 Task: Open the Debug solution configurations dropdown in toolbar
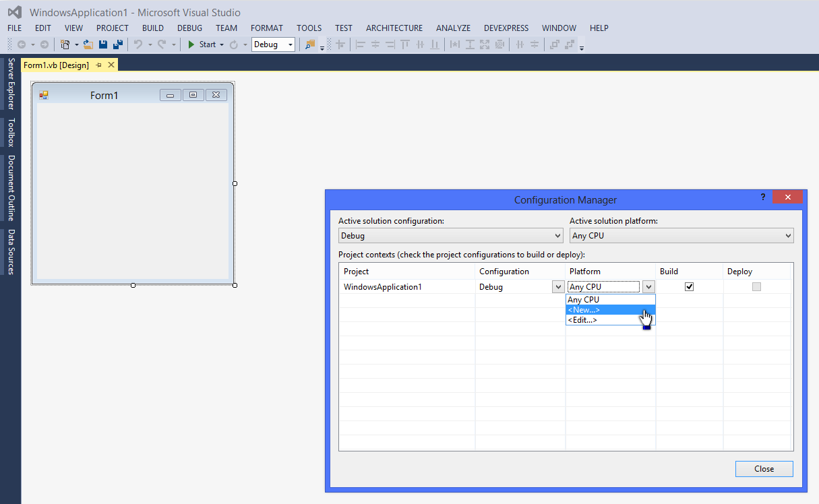[x=291, y=44]
